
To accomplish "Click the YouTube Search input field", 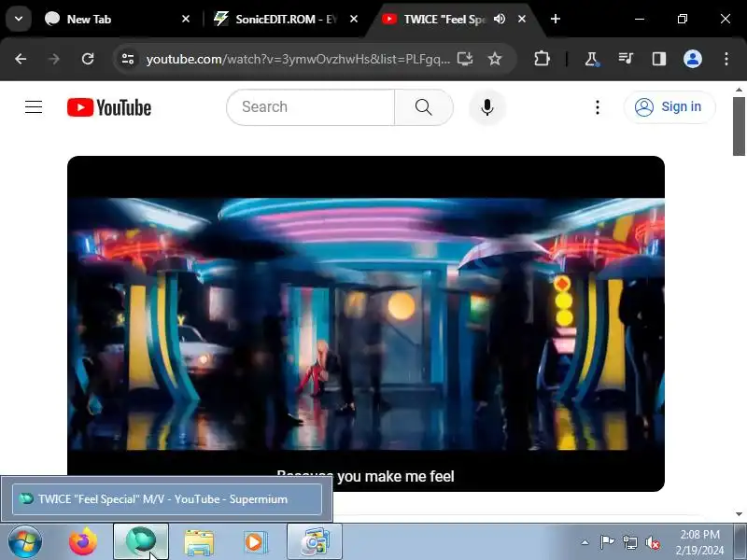I will [x=311, y=107].
